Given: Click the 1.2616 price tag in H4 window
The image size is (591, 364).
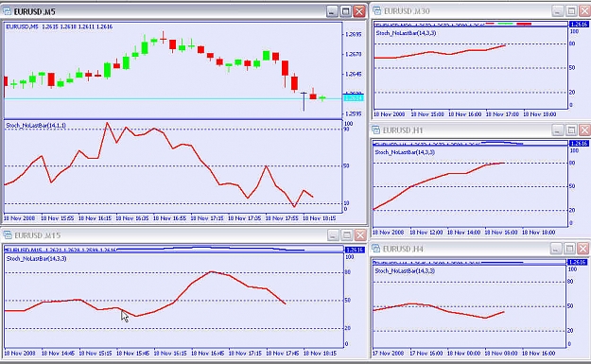Looking at the screenshot, I should (x=578, y=262).
